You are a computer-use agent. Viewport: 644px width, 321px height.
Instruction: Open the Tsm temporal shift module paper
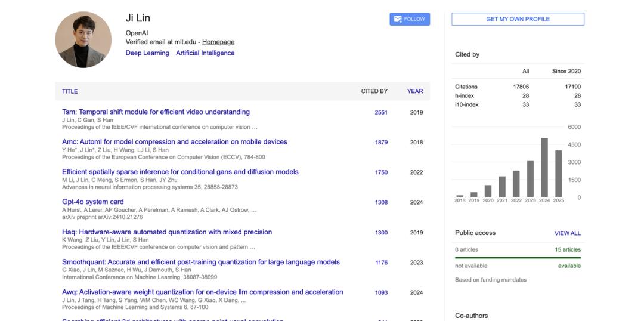156,112
